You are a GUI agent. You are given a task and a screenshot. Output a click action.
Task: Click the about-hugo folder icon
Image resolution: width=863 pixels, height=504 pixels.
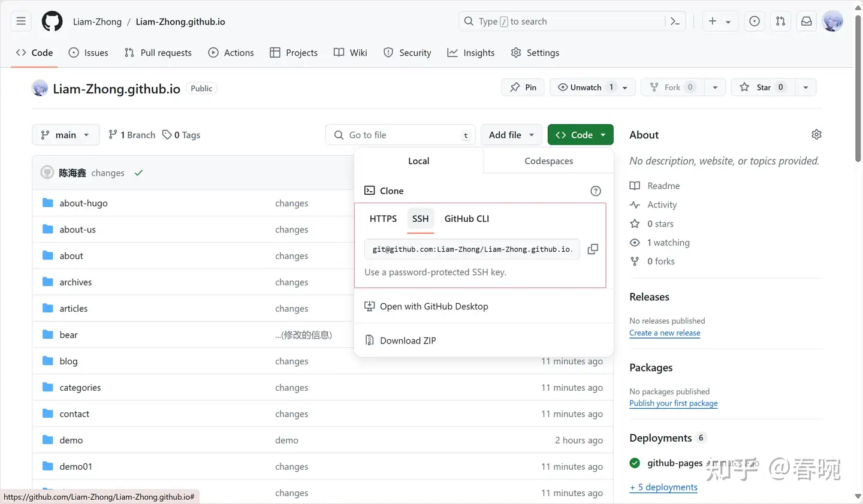pos(48,203)
